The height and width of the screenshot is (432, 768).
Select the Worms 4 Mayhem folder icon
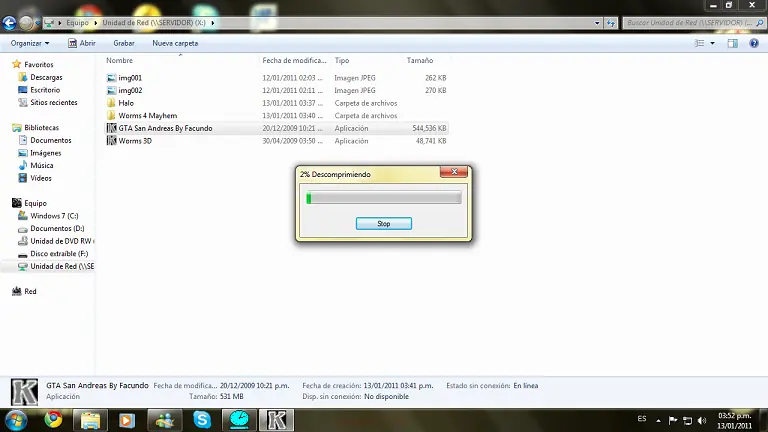[x=111, y=116]
